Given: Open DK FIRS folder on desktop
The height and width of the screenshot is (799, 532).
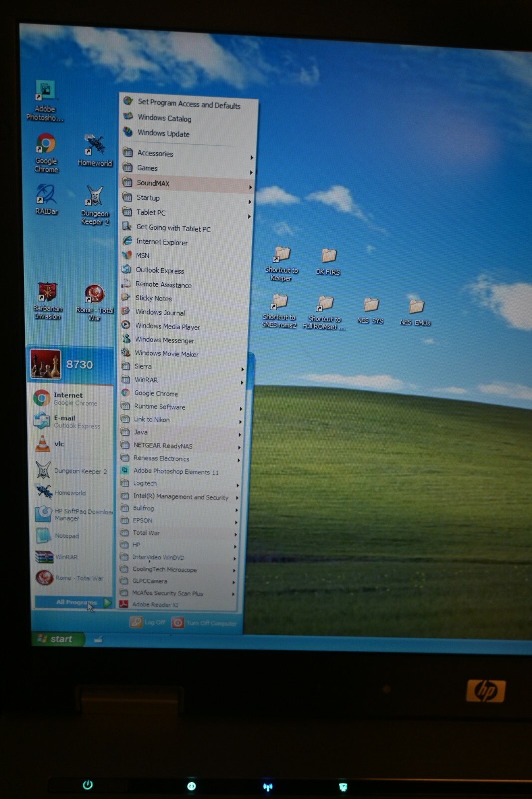Looking at the screenshot, I should [328, 262].
